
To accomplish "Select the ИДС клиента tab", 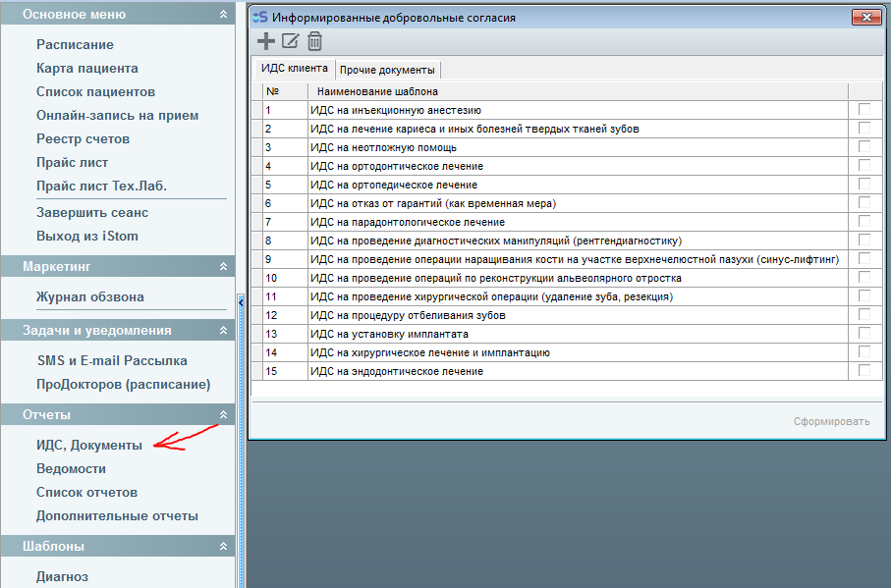I will coord(294,69).
